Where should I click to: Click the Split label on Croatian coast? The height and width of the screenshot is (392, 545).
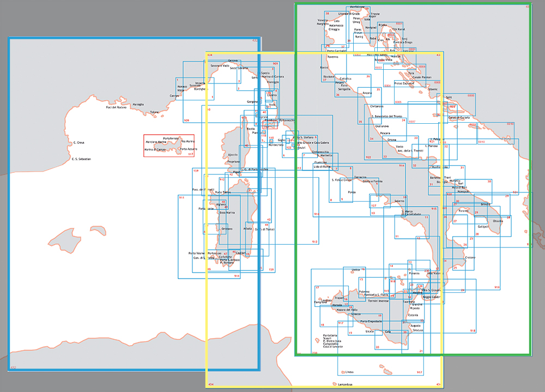pyautogui.click(x=449, y=98)
